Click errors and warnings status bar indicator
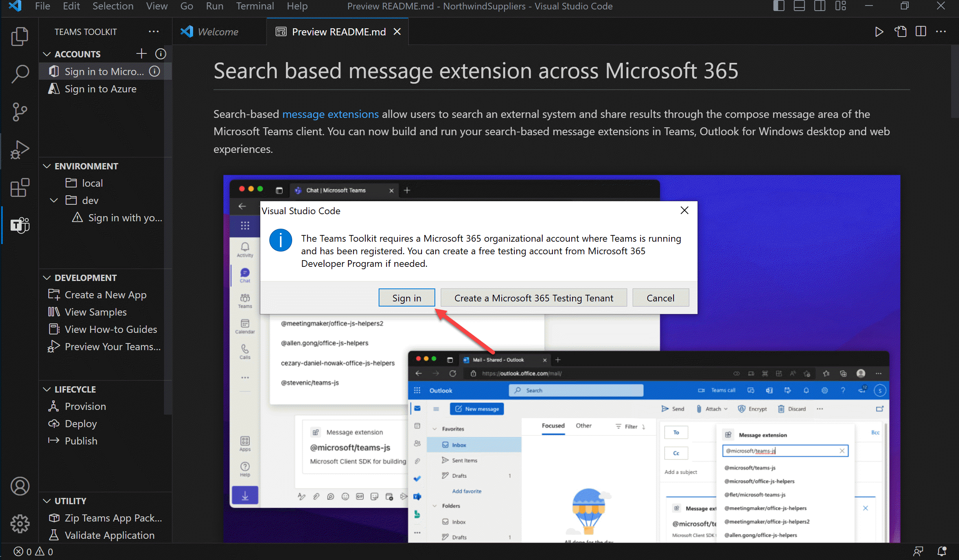Viewport: 959px width, 560px height. pyautogui.click(x=33, y=552)
